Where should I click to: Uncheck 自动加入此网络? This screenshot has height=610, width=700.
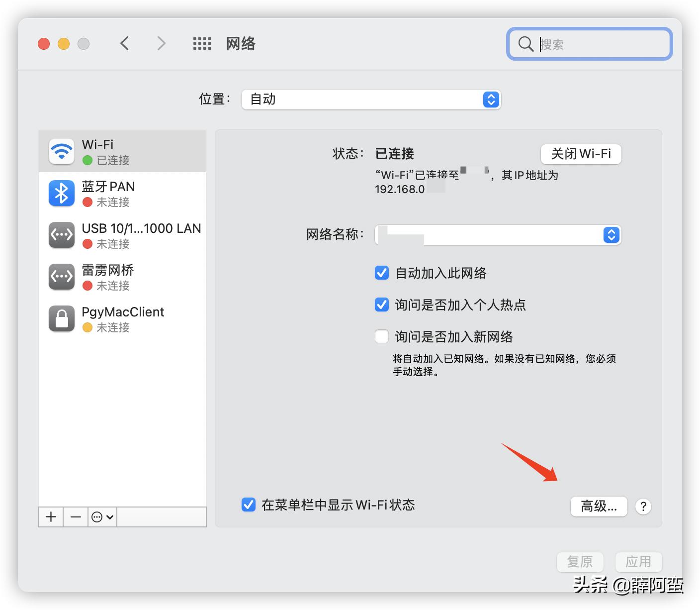pyautogui.click(x=381, y=273)
